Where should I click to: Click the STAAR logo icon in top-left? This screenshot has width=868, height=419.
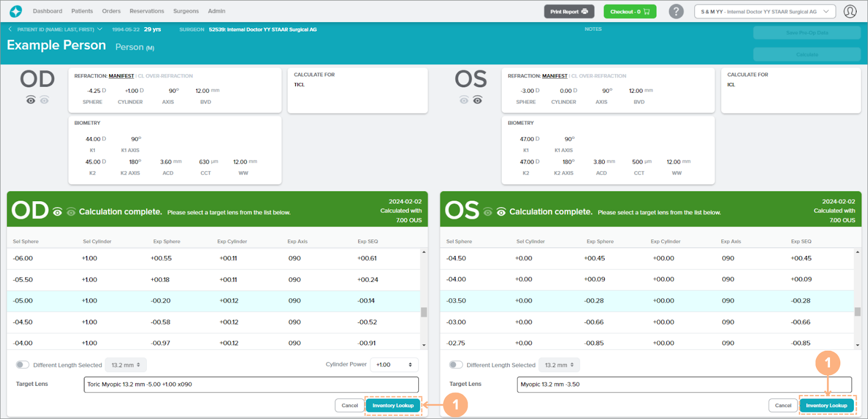16,11
